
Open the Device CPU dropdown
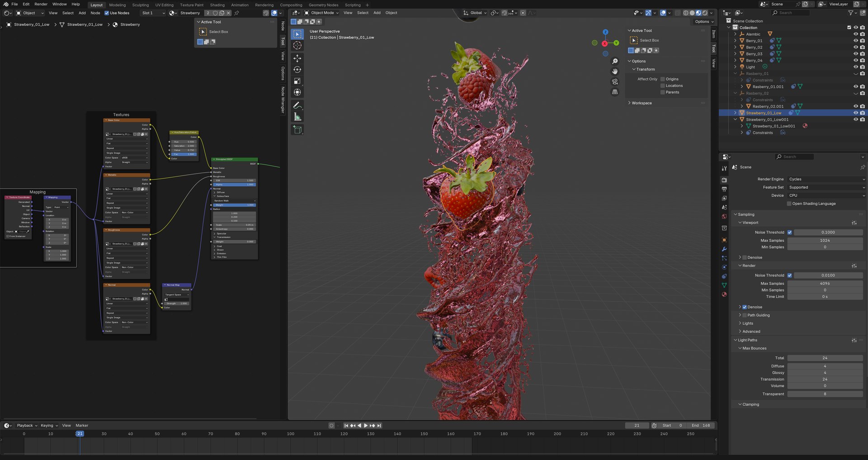coord(826,196)
